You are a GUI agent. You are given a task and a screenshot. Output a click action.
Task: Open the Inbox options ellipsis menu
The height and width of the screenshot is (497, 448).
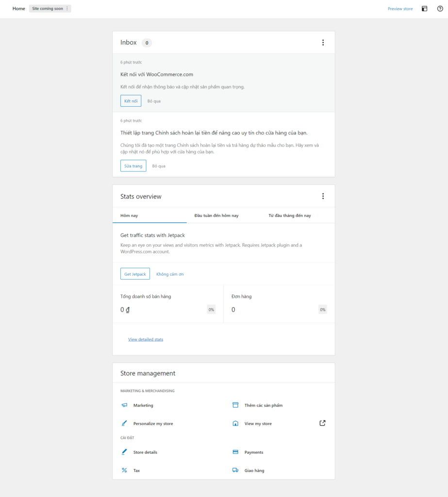(x=323, y=43)
